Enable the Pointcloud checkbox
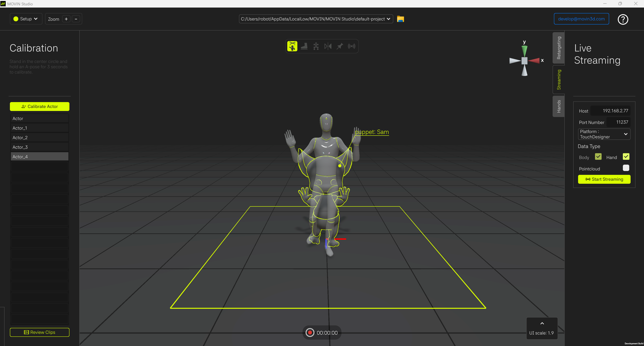 click(626, 168)
